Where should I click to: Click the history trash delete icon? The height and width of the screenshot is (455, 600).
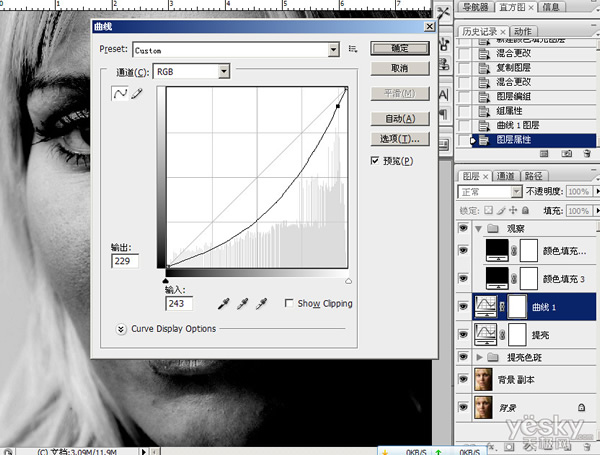tap(587, 153)
